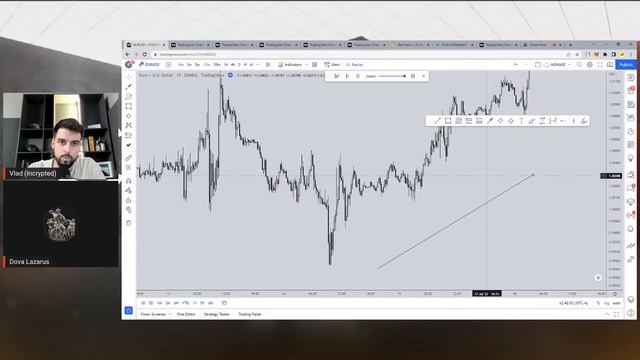Open Forex Screener panel dropdown

coord(155,314)
